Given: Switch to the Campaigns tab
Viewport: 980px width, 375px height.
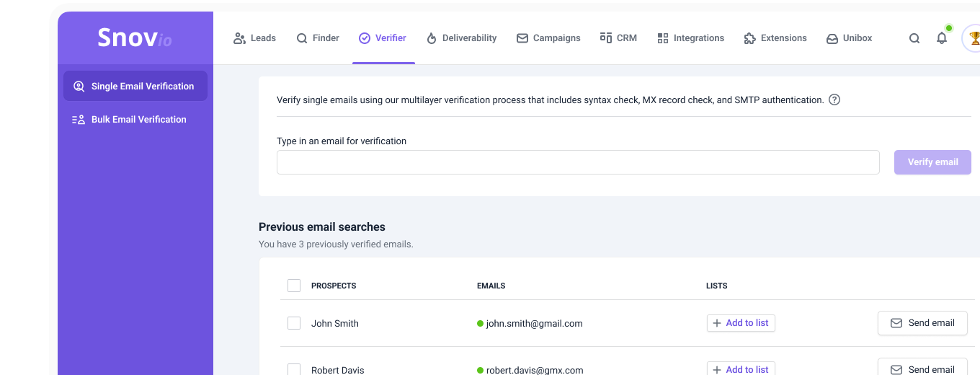Looking at the screenshot, I should [548, 38].
